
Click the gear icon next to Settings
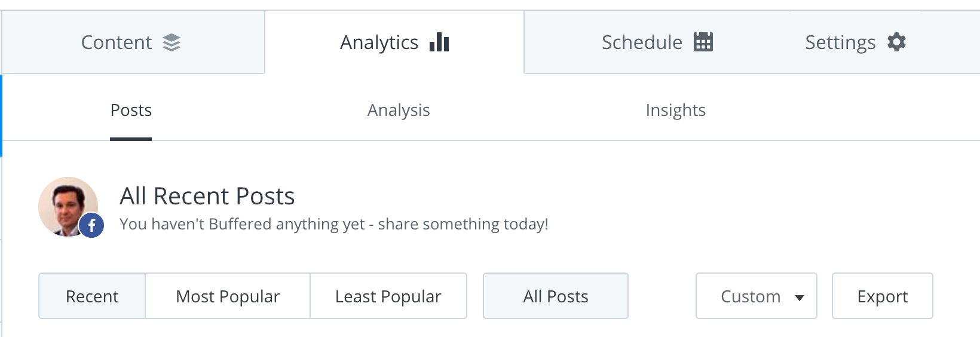896,42
